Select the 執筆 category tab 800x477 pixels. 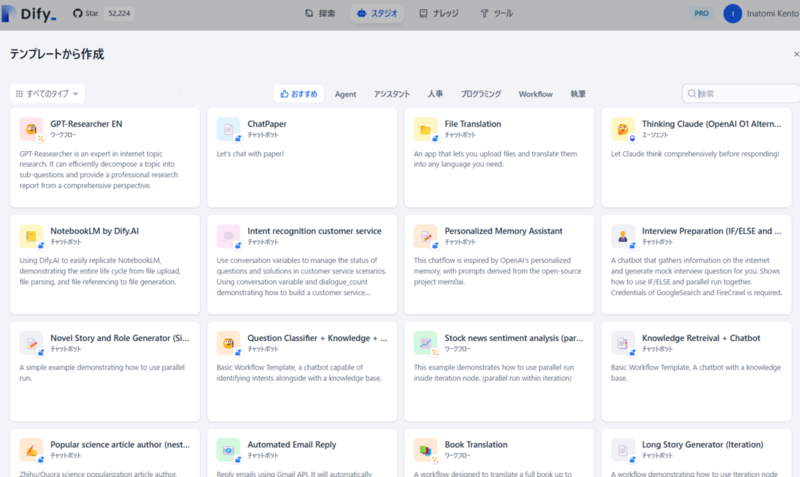tap(578, 94)
